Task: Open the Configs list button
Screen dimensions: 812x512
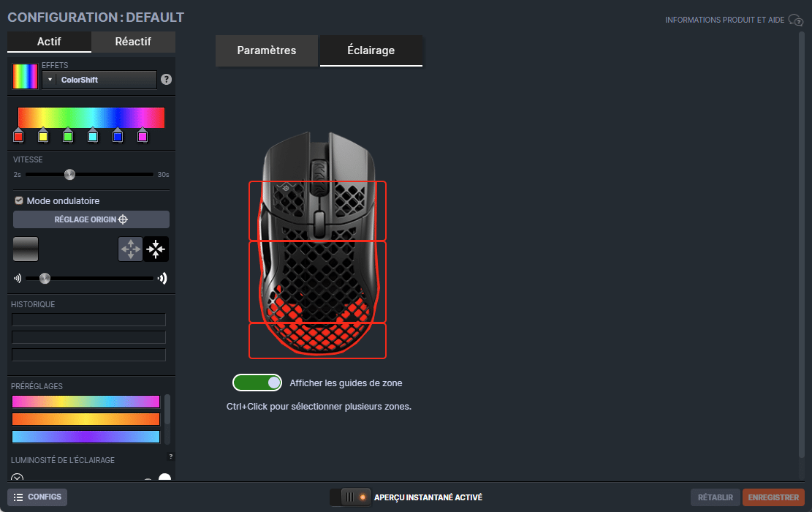Action: pyautogui.click(x=37, y=497)
